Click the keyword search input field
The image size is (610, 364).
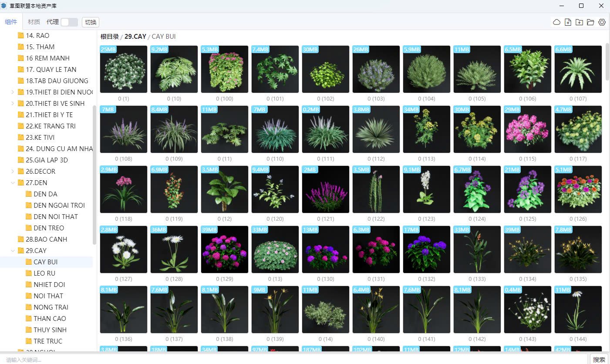click(294, 360)
